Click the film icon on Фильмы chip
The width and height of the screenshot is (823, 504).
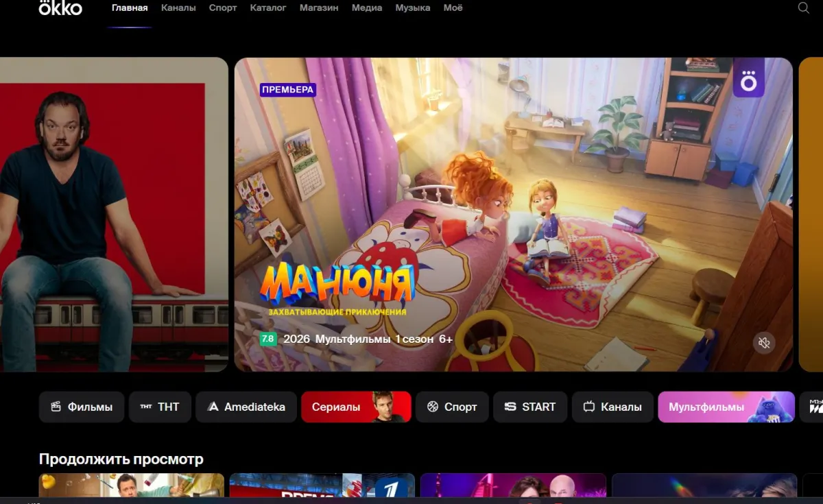tap(56, 407)
